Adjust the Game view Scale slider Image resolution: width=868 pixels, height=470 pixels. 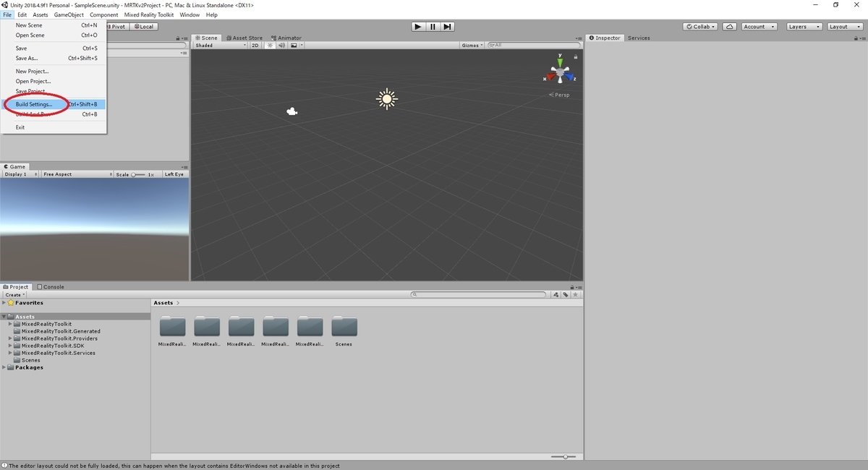coord(138,174)
